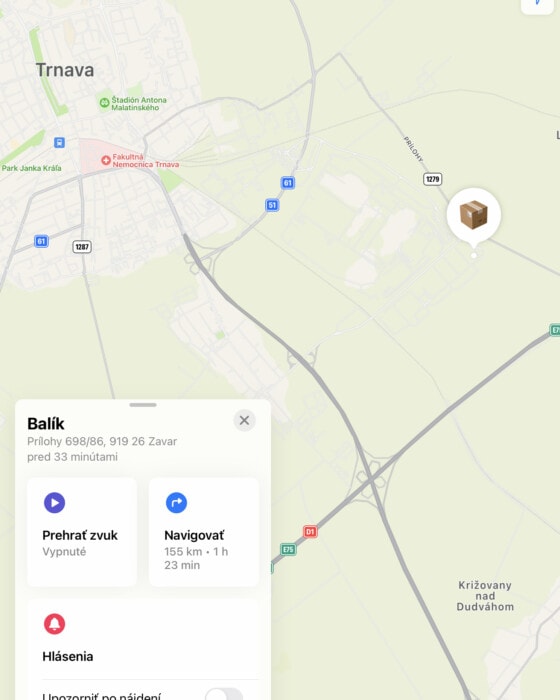The height and width of the screenshot is (700, 560).
Task: Click the purple play sound icon
Action: click(x=54, y=503)
